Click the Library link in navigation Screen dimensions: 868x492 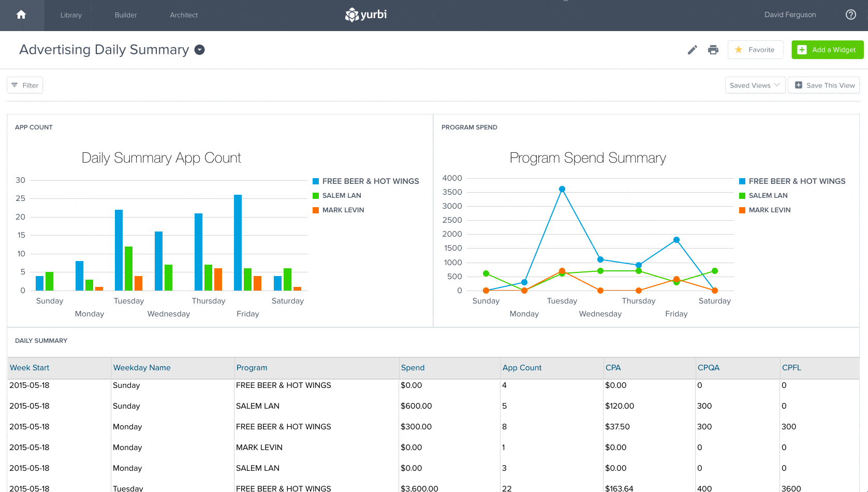click(x=71, y=15)
